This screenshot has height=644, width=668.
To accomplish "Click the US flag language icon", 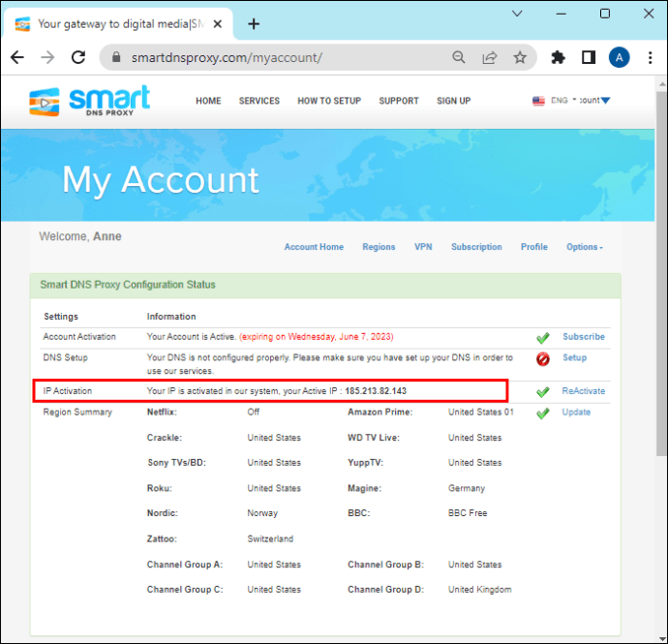I will coord(538,101).
